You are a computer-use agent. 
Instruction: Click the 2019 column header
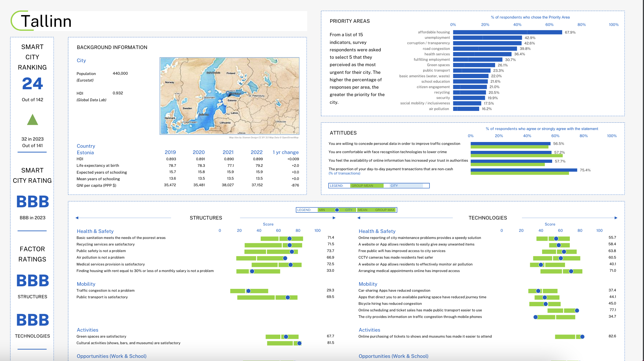(x=170, y=152)
